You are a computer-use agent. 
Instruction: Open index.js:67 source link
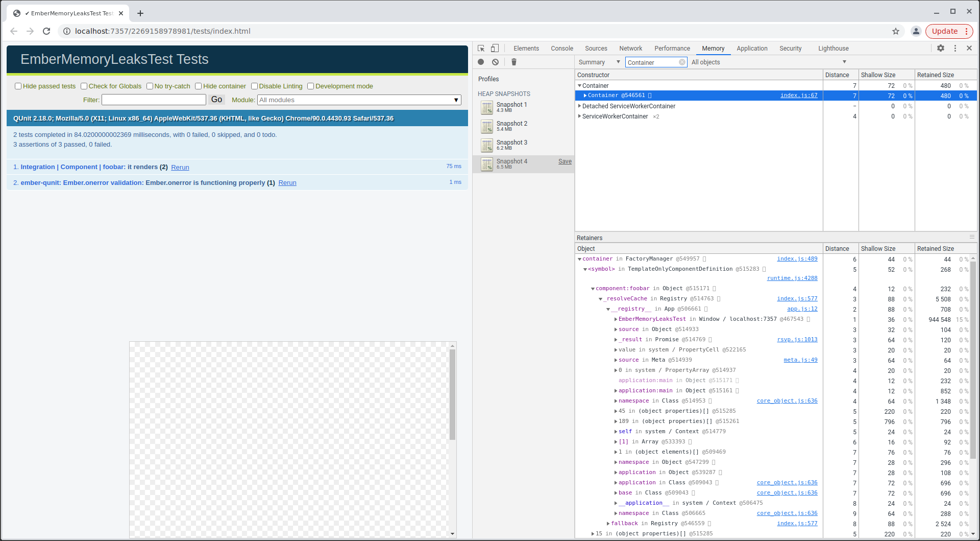799,96
